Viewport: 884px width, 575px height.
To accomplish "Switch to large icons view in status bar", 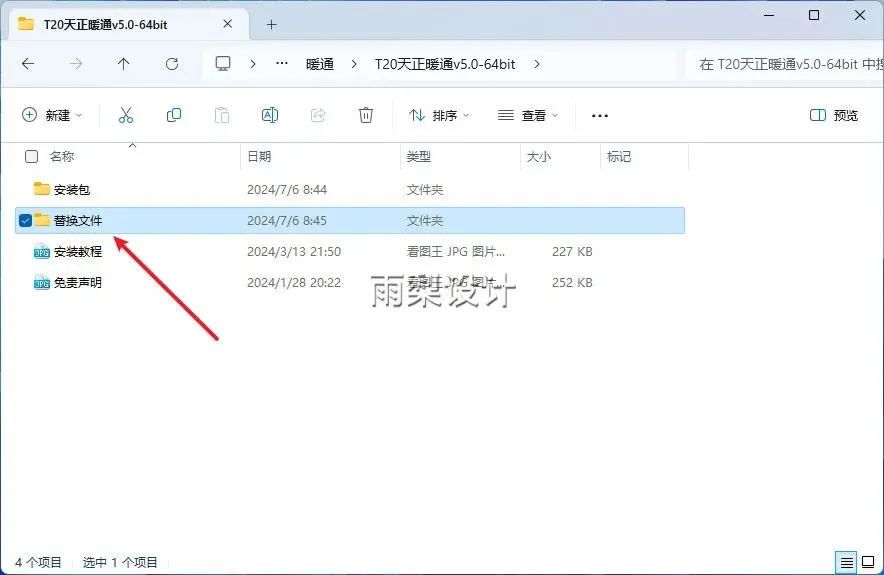I will tap(868, 562).
